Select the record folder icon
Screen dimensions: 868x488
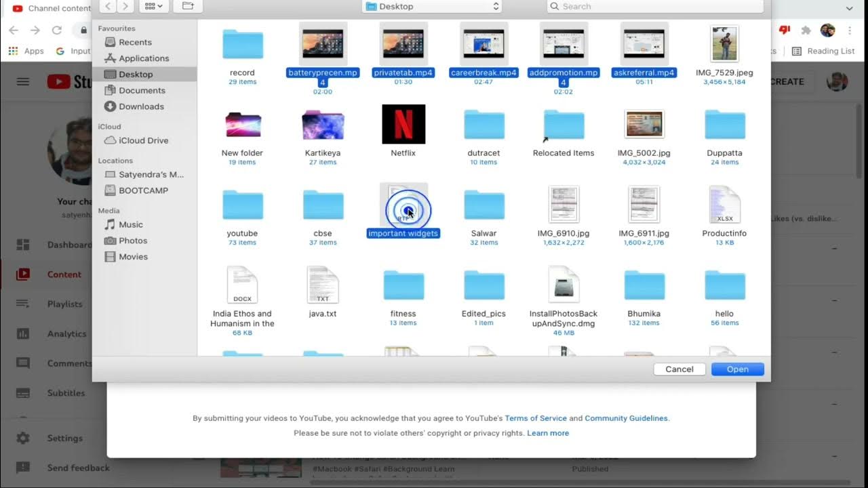(242, 44)
